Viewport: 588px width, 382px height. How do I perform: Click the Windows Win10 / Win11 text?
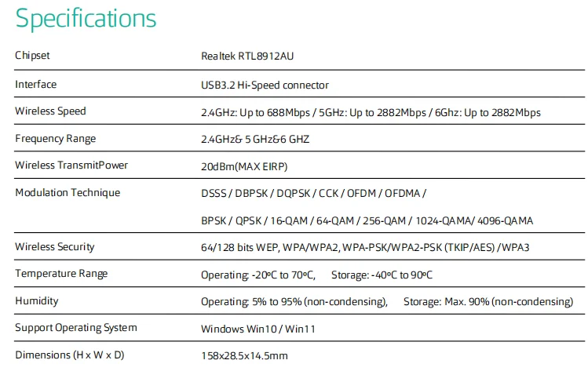(x=258, y=329)
